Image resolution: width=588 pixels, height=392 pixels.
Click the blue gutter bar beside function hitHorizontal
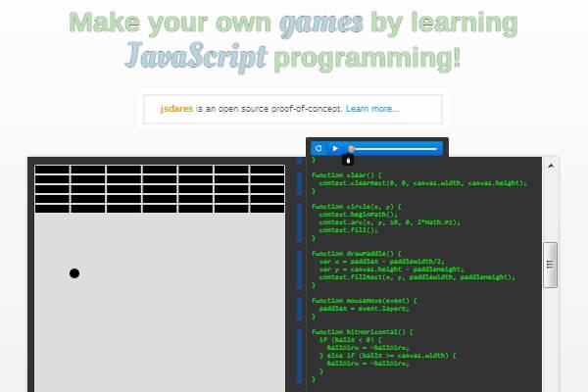click(x=299, y=356)
